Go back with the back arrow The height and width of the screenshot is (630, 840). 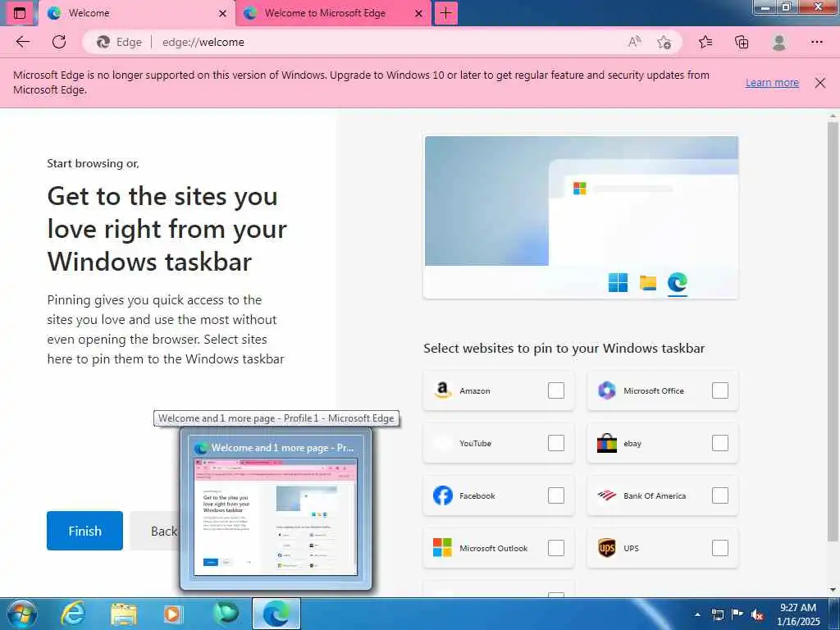pyautogui.click(x=22, y=42)
